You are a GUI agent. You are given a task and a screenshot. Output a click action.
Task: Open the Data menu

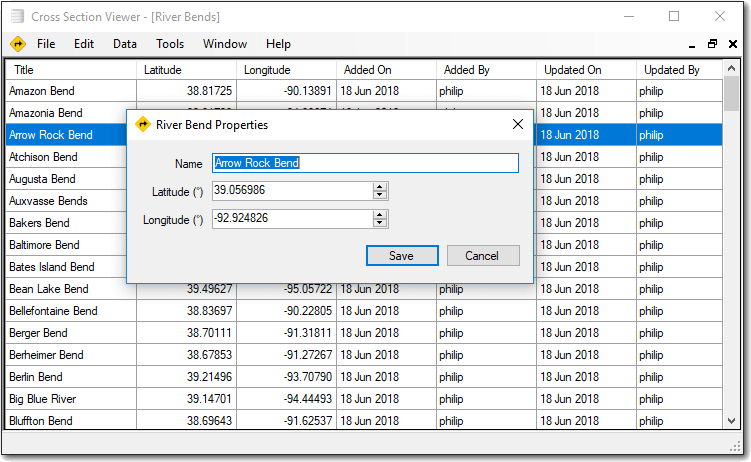coord(125,44)
